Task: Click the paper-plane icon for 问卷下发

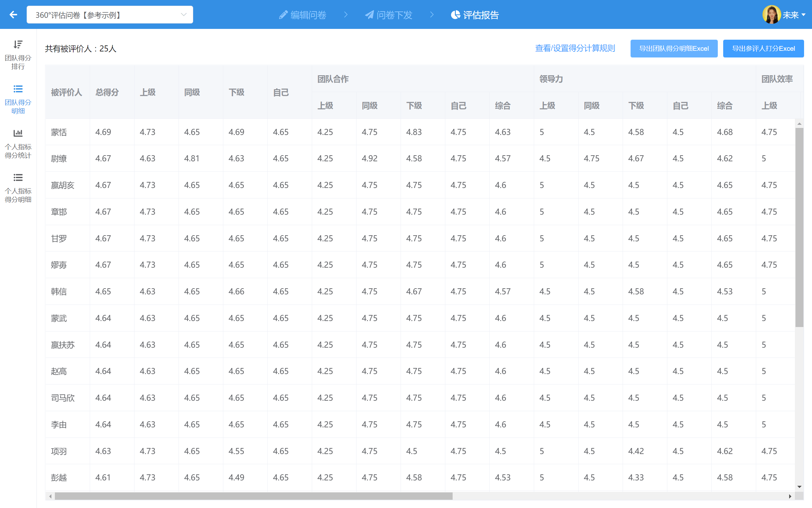Action: pos(370,15)
